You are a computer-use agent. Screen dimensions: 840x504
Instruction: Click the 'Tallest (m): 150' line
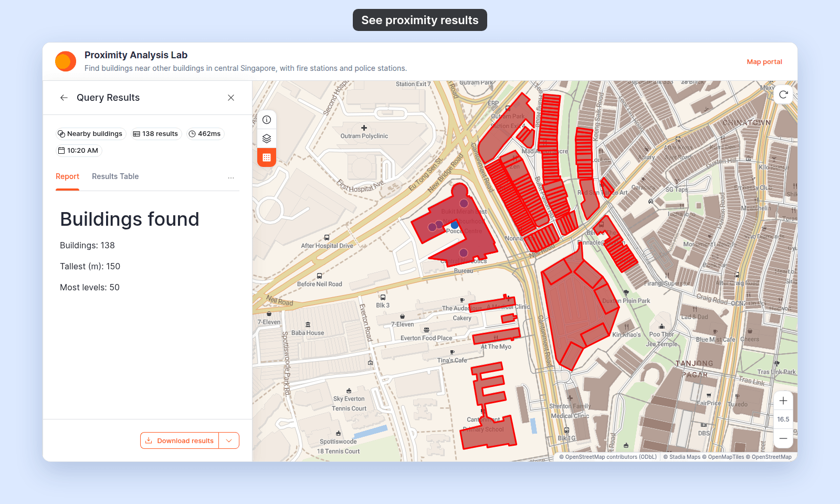90,267
